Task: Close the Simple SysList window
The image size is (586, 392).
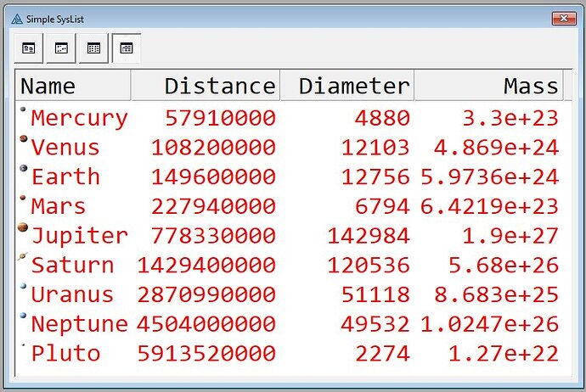Action: pos(564,19)
